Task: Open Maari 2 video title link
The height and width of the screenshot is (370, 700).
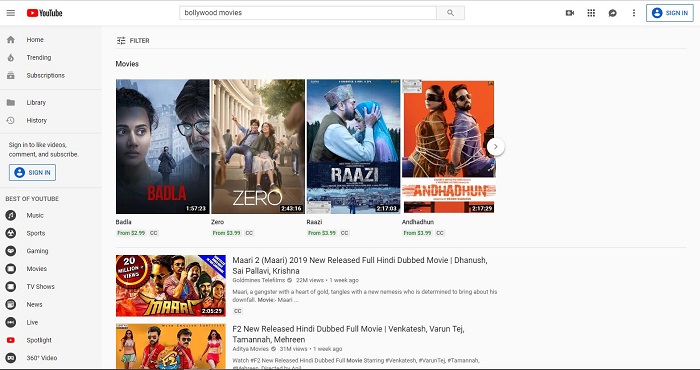Action: tap(359, 266)
